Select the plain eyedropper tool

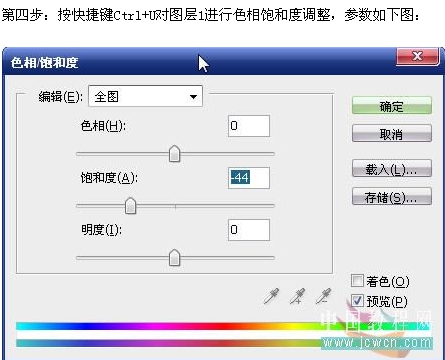(x=271, y=296)
